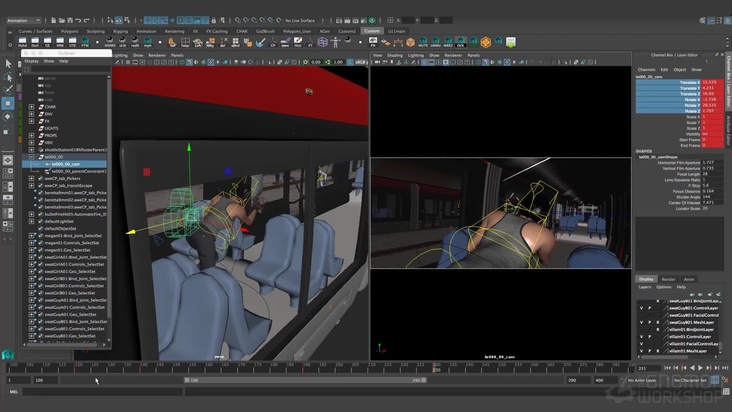Screen dimensions: 732x412
Task: Toggle visibility of swatGuyB01:MeshLayer
Action: [642, 322]
